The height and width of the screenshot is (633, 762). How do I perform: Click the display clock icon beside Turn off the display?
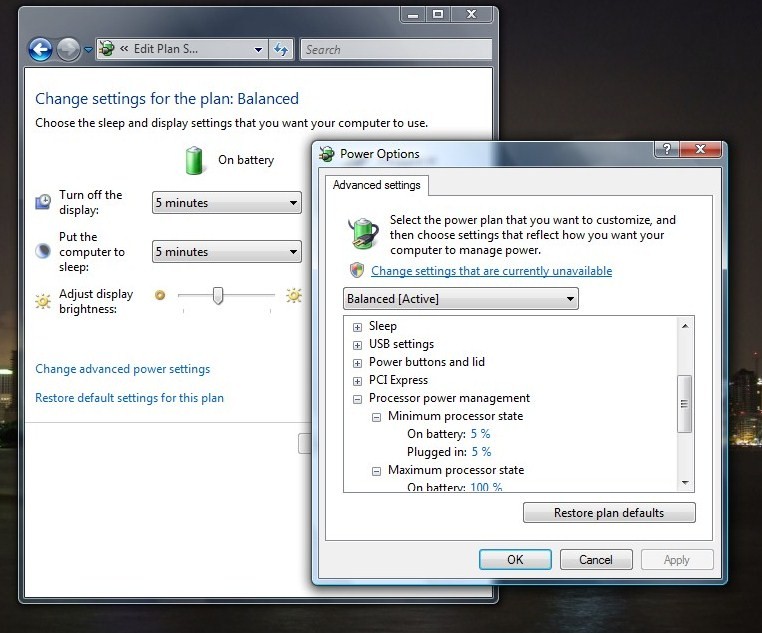pos(43,202)
